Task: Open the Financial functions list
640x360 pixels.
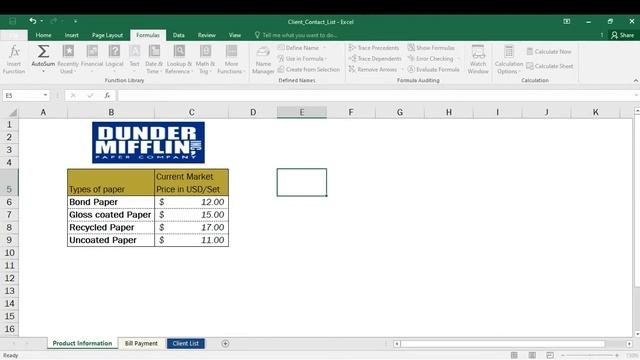Action: [x=92, y=60]
